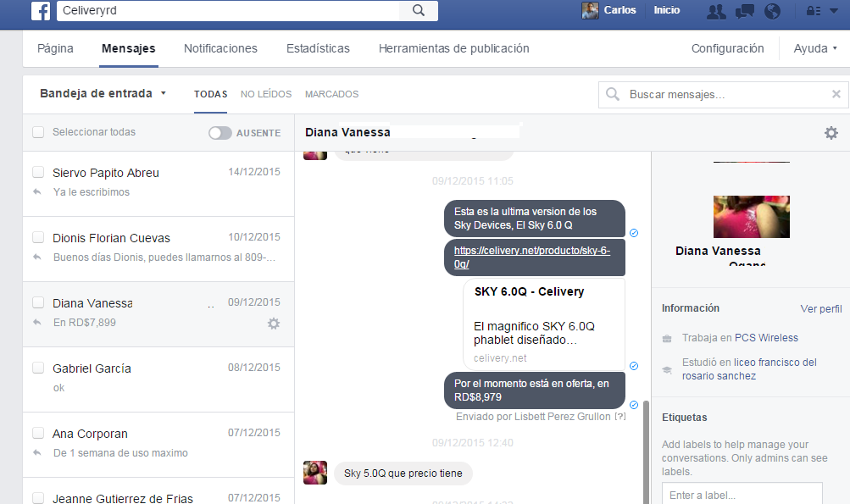Open PCS Wireless workplace link
Screen dimensions: 850x504
[x=766, y=338]
